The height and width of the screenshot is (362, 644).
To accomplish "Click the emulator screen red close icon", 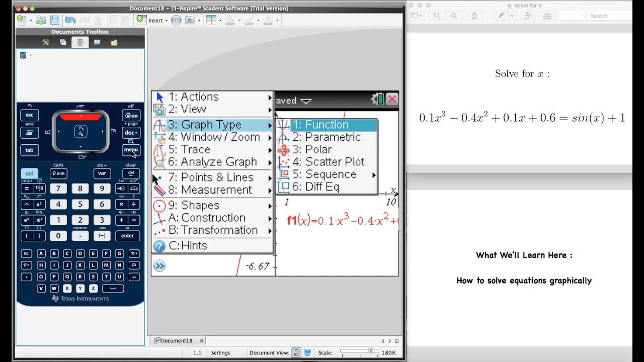I will pyautogui.click(x=392, y=99).
